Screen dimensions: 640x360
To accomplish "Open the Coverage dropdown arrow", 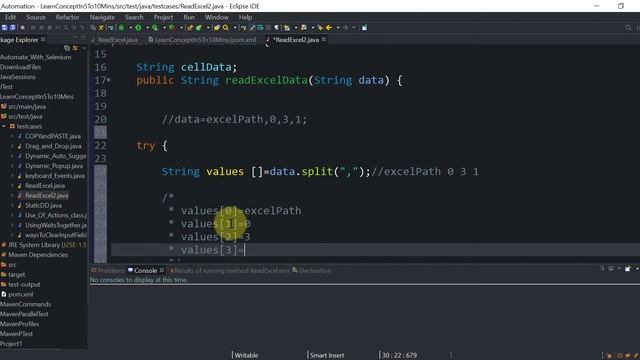I will (x=164, y=28).
